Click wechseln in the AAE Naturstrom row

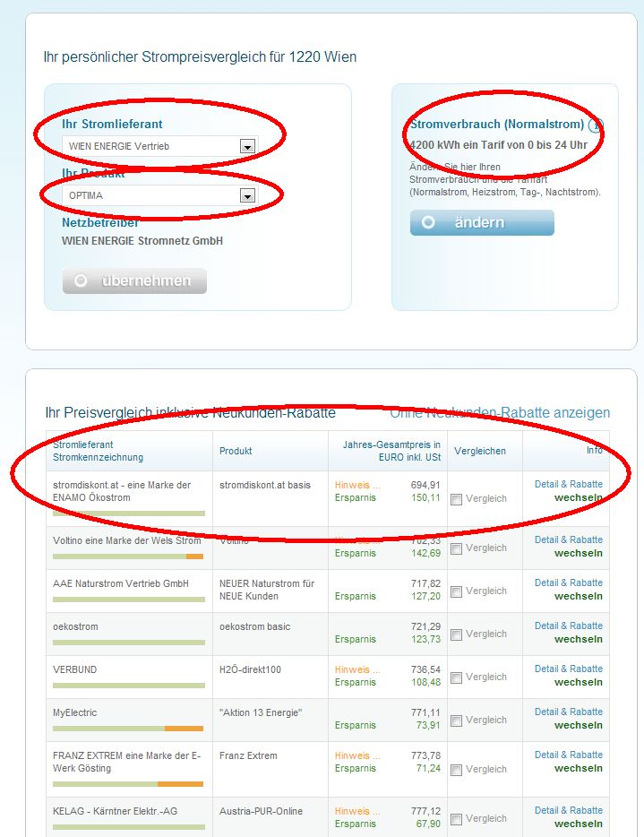coord(579,596)
